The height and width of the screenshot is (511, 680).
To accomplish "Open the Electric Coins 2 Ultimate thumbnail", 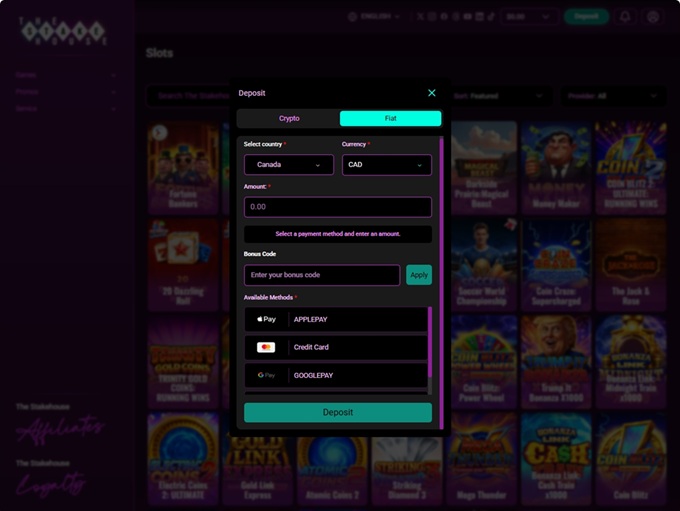I will (183, 459).
